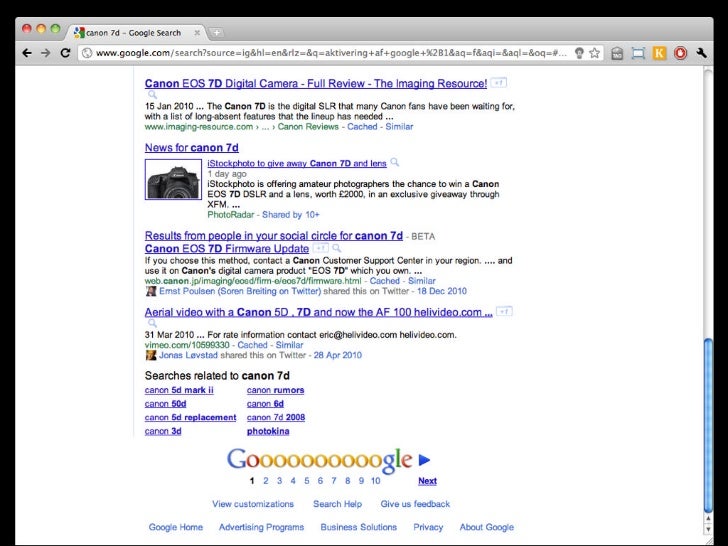Screen dimensions: 728x546
Task: Select the canon 7d - Google Search tab
Action: pyautogui.click(x=135, y=32)
